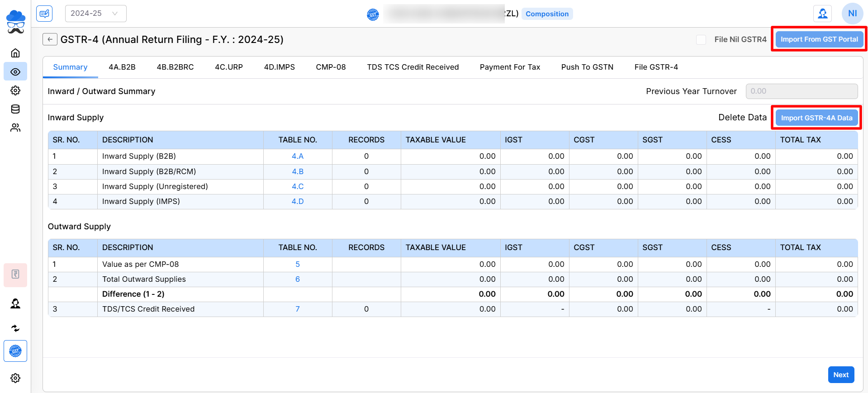
Task: Click the sync arrows icon in sidebar
Action: 15,328
